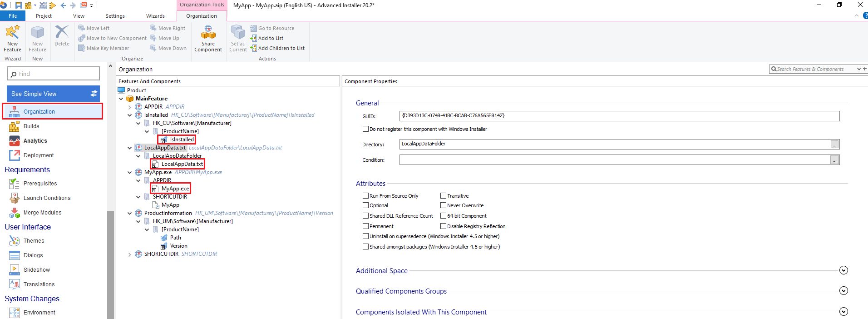Collapse the ProductInformation component node
The width and height of the screenshot is (868, 319).
130,213
